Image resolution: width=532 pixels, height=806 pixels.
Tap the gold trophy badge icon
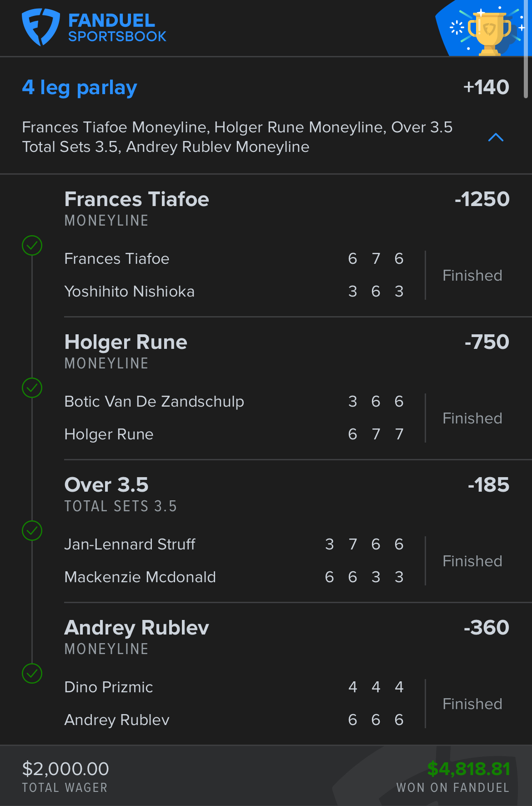[x=489, y=32]
